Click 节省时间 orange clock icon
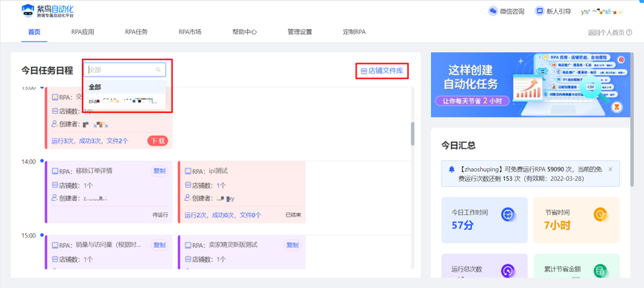644x288 pixels. [x=601, y=214]
